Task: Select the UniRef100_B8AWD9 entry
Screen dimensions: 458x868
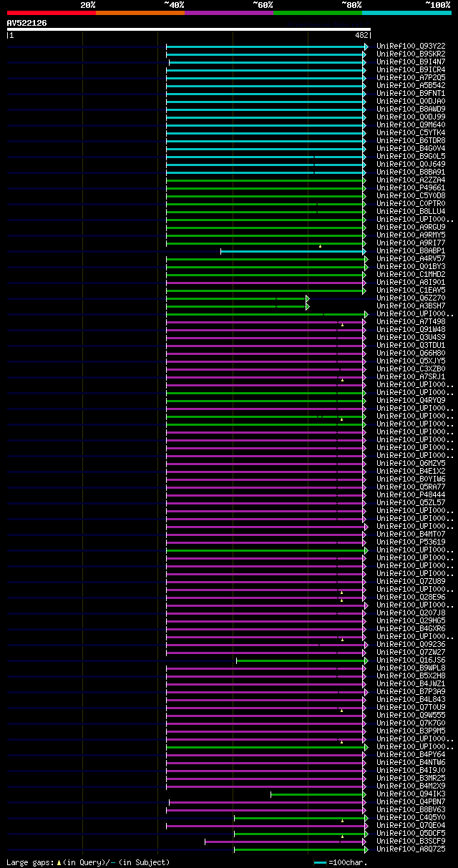Action: (x=411, y=109)
